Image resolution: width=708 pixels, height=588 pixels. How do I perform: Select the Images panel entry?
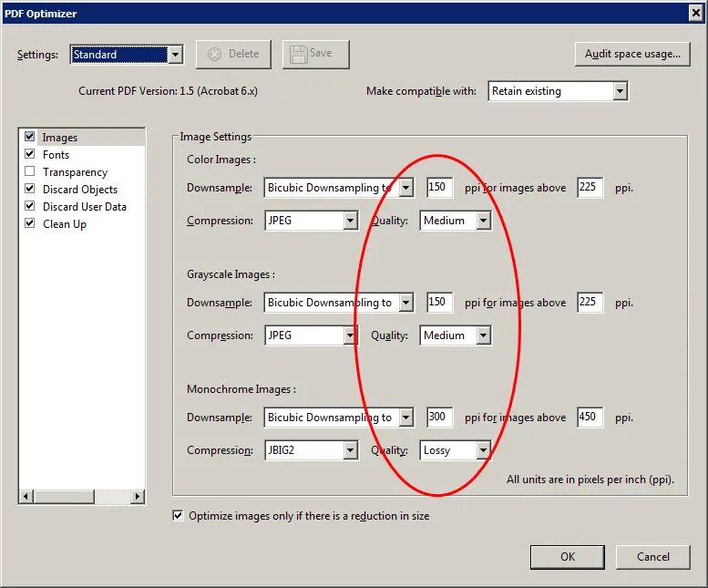[x=59, y=138]
